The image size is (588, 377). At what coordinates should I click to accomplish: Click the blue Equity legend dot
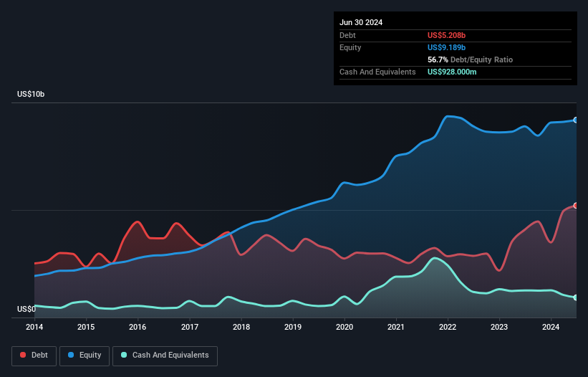(71, 355)
